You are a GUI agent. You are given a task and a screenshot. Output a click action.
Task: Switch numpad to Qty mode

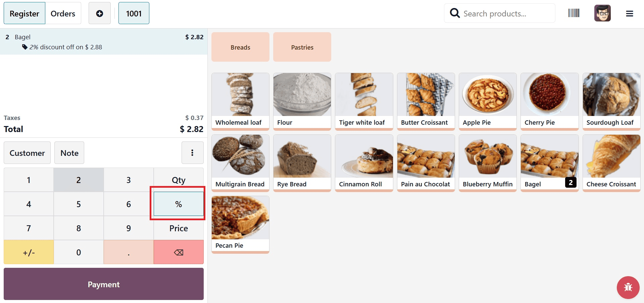click(178, 180)
